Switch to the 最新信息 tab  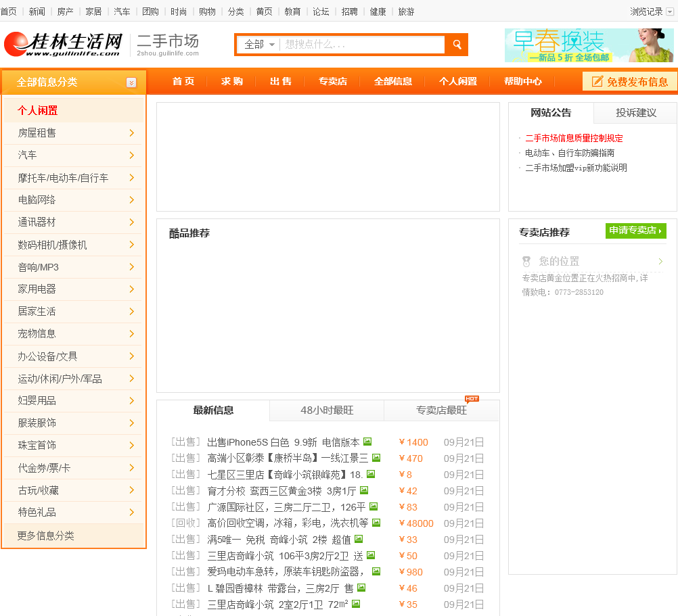coord(213,410)
